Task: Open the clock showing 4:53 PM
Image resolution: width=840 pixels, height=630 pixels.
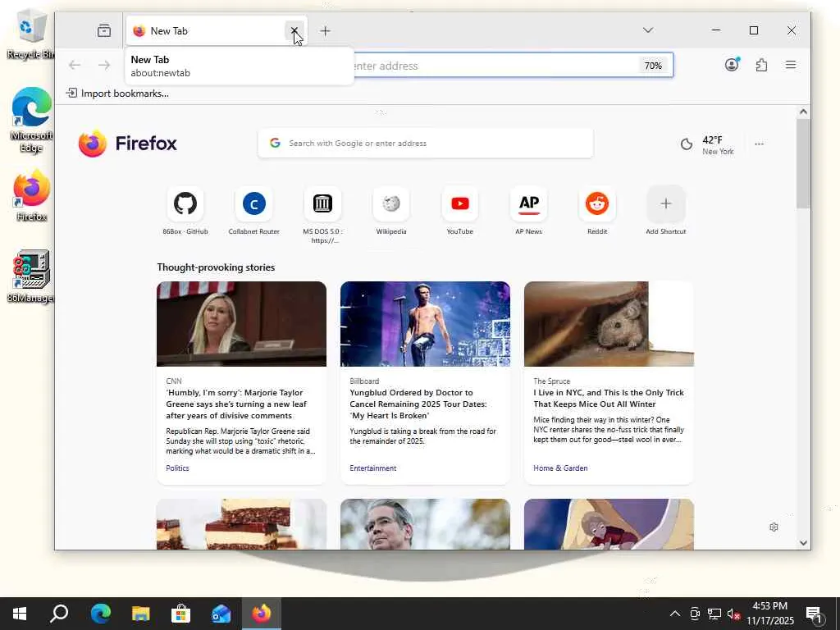Action: [769, 614]
